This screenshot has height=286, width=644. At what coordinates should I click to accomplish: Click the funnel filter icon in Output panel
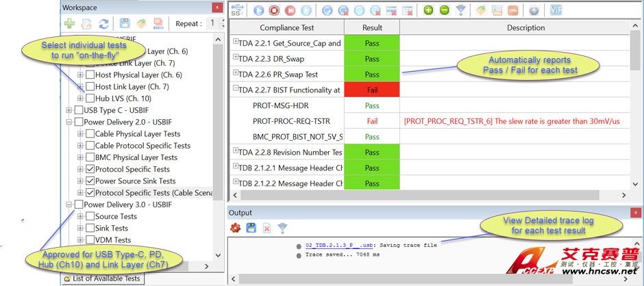pos(282,228)
